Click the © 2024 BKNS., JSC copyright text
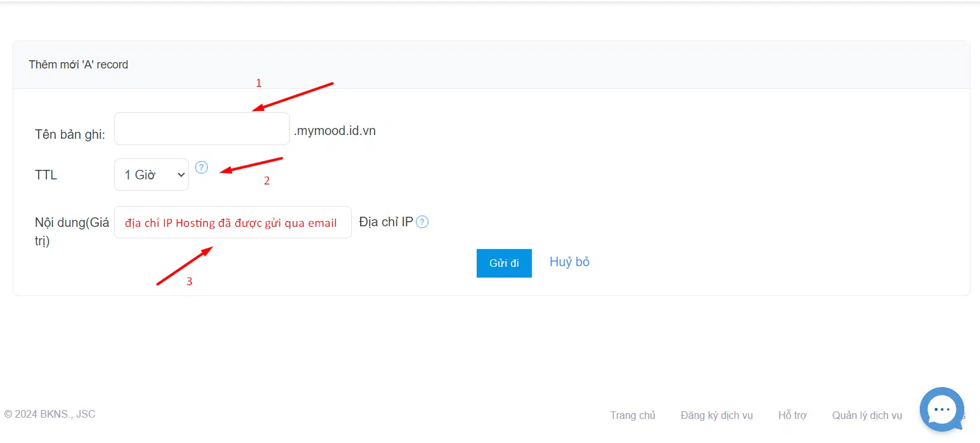Screen dimensions: 980x443 49,414
